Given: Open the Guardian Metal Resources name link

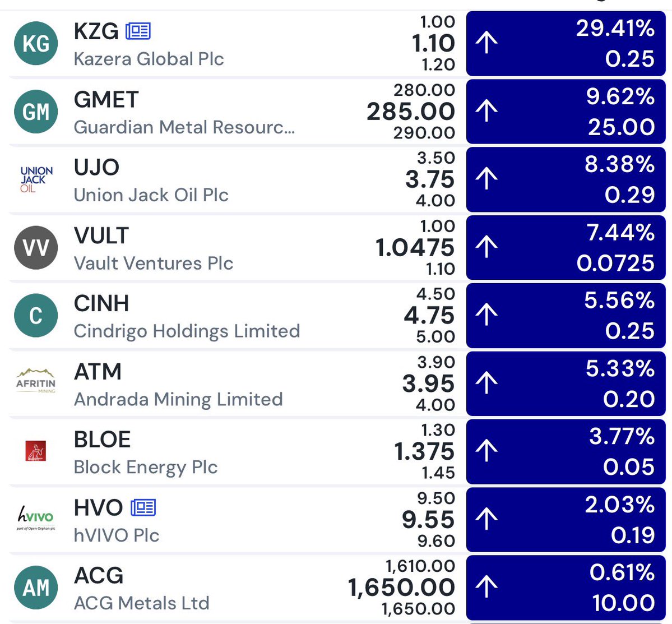Looking at the screenshot, I should 184,127.
